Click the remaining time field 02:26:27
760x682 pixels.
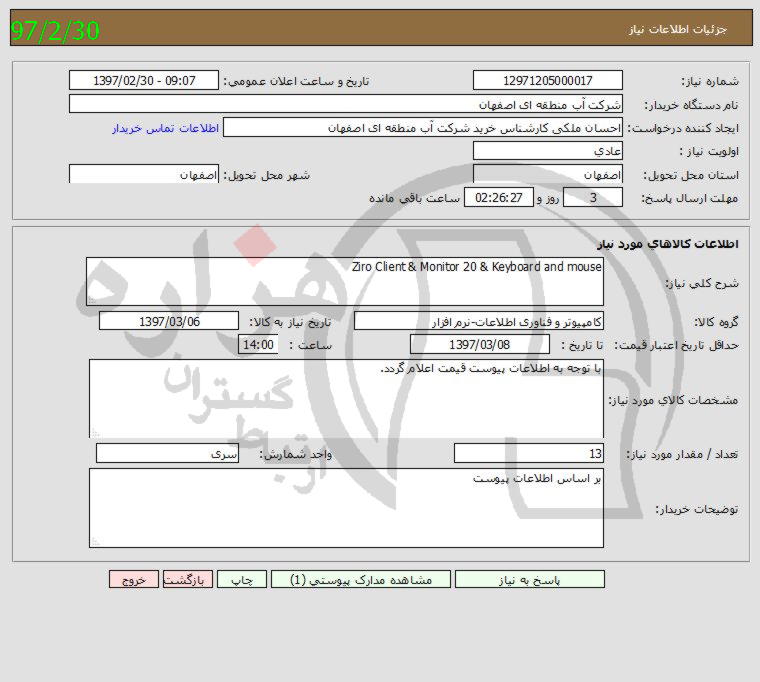point(499,197)
